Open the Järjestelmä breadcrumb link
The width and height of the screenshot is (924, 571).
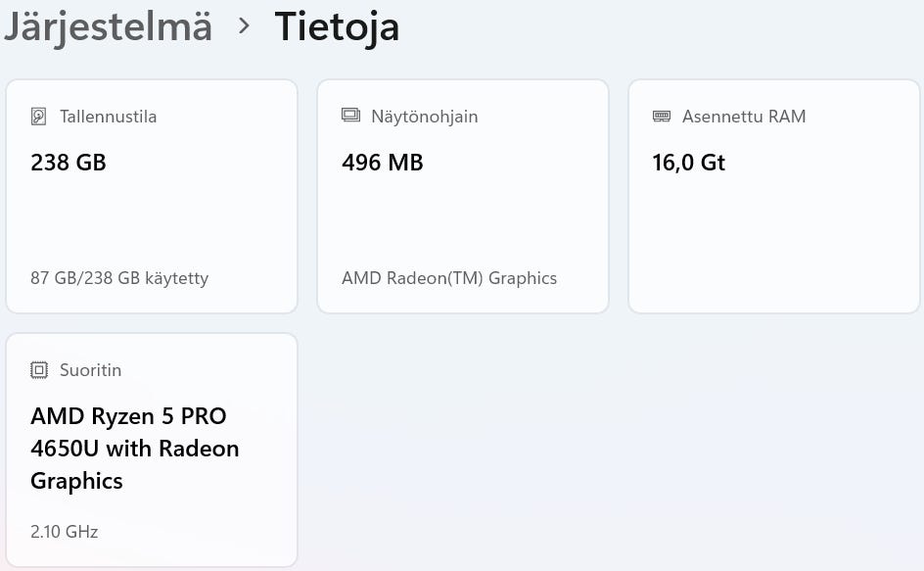pyautogui.click(x=108, y=26)
